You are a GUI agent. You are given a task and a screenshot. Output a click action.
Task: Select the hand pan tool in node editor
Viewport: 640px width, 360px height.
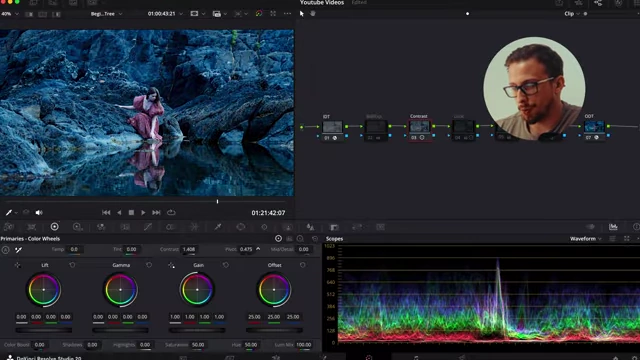(313, 13)
